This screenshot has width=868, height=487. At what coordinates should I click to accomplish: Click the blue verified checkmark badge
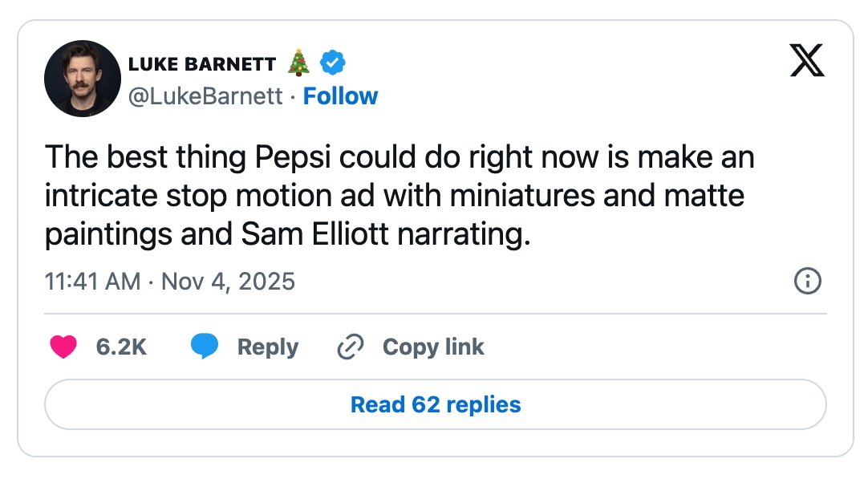coord(333,63)
